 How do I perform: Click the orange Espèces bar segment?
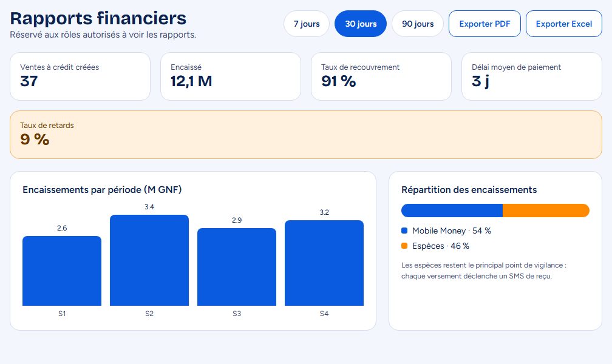click(546, 211)
